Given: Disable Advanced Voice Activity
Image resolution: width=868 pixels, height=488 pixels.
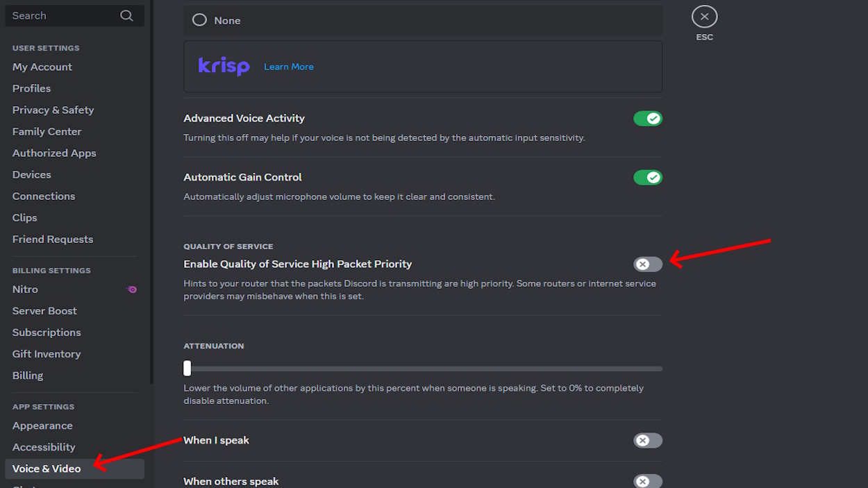Looking at the screenshot, I should [x=648, y=118].
